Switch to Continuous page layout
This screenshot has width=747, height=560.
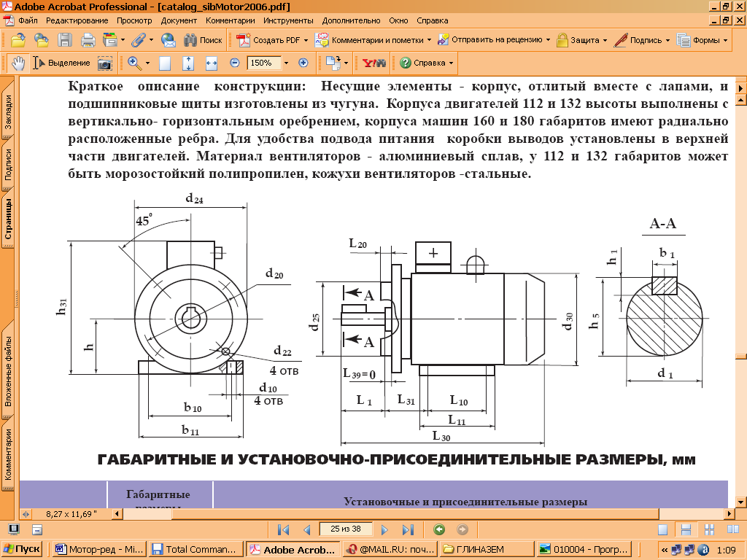pos(686,530)
